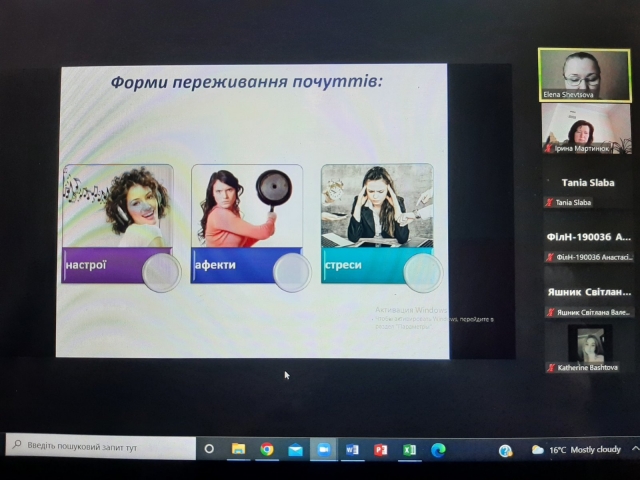
Task: Click muted mic icon for Яшник Світлана Вале
Action: (550, 312)
